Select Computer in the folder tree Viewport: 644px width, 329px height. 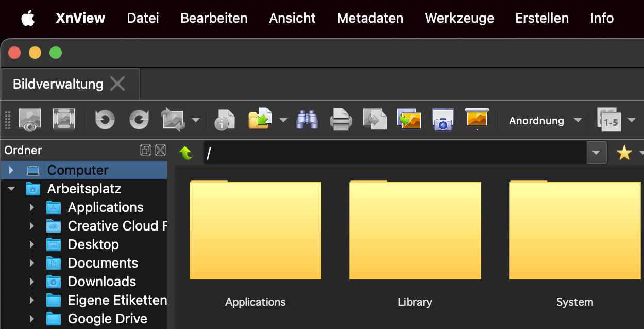point(78,170)
